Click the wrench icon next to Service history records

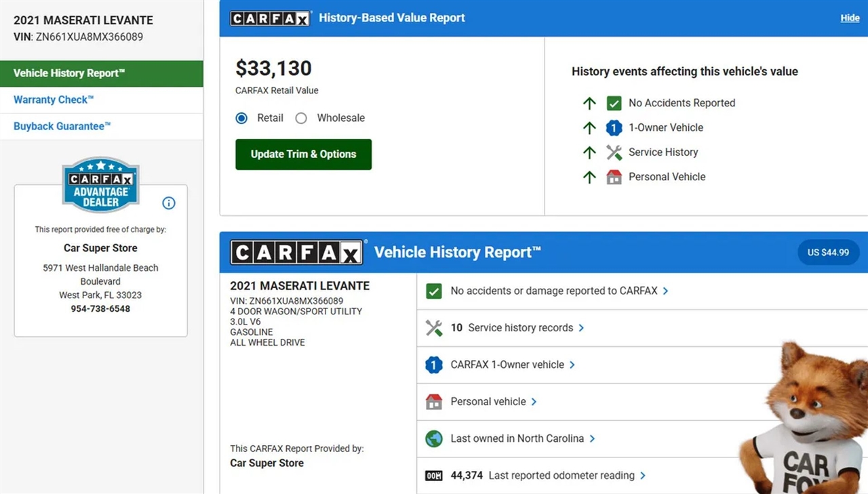tap(434, 328)
